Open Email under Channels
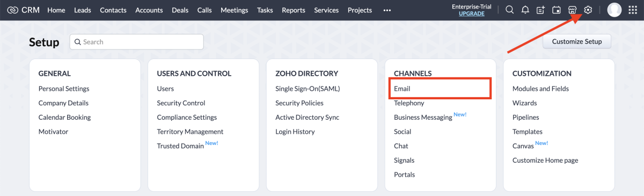The height and width of the screenshot is (196, 644). 402,89
